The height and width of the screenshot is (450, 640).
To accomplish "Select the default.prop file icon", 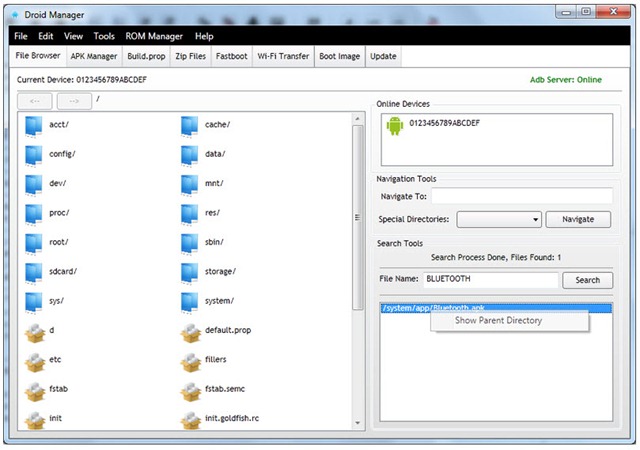I will point(191,333).
